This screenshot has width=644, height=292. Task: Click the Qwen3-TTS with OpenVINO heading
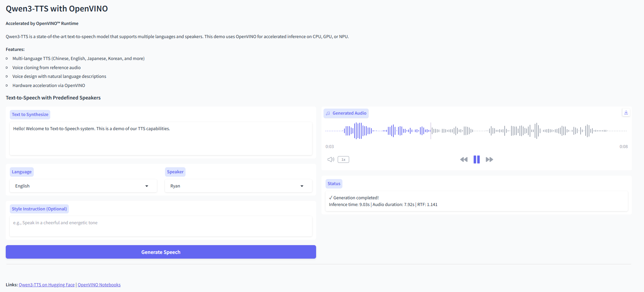(57, 9)
